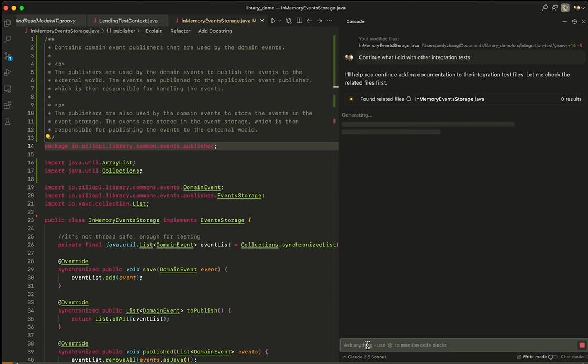The height and width of the screenshot is (364, 588).
Task: Open the Search view in the sidebar
Action: click(x=8, y=40)
